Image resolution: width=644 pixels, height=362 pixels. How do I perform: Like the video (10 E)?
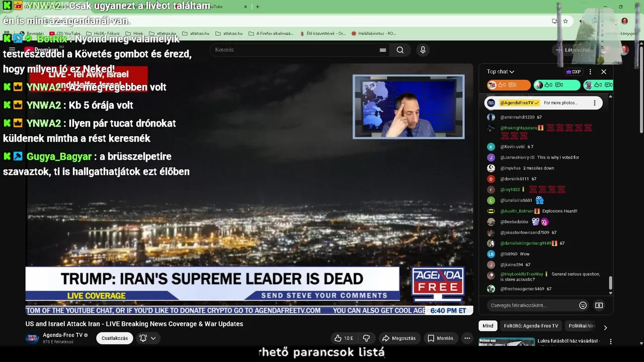click(345, 338)
